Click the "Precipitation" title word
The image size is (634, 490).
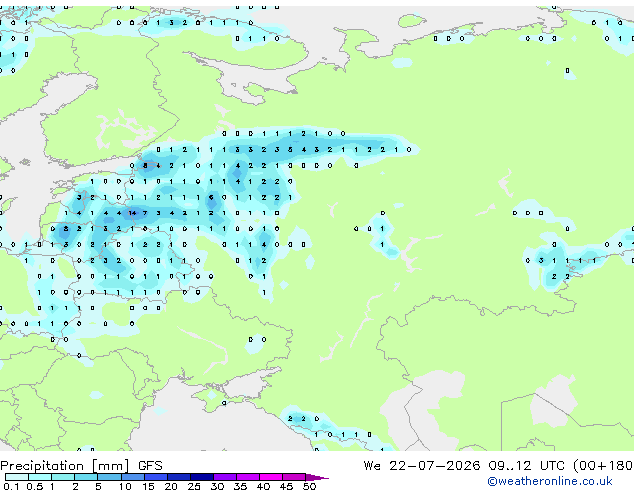pyautogui.click(x=42, y=466)
